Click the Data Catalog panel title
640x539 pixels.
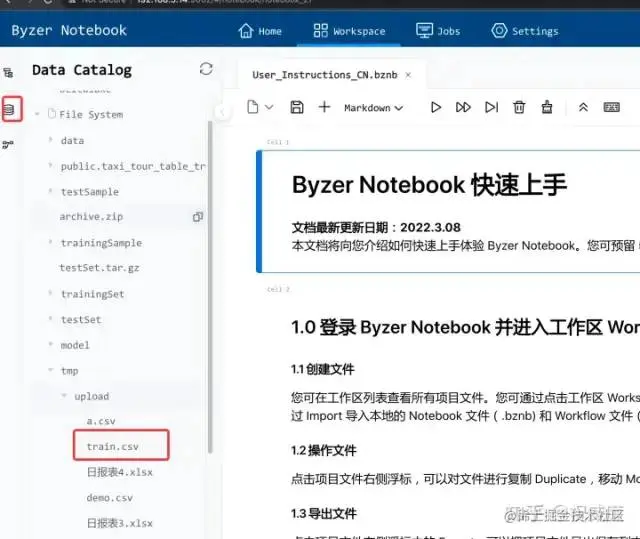coord(82,70)
